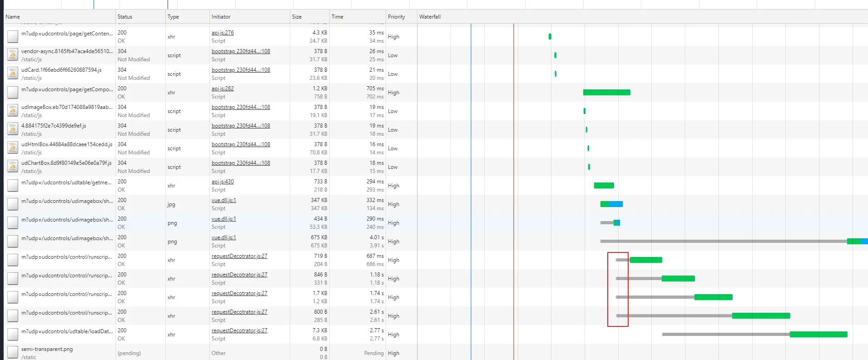Select the green waterfall bar of the 2.61 s runscript request
The height and width of the screenshot is (360, 868).
(x=761, y=316)
